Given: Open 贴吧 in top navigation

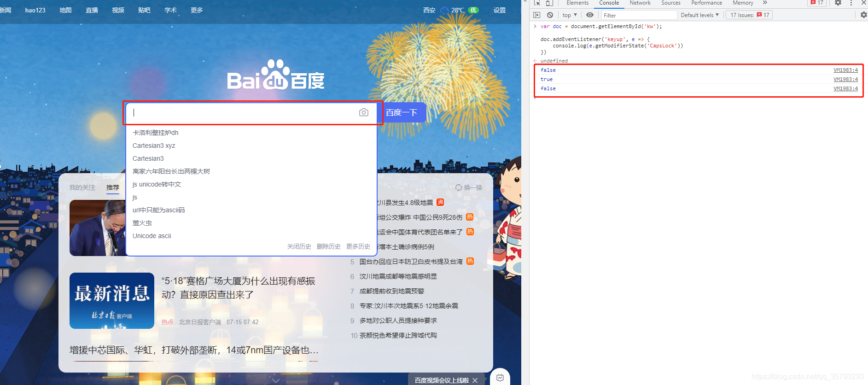Looking at the screenshot, I should point(144,10).
